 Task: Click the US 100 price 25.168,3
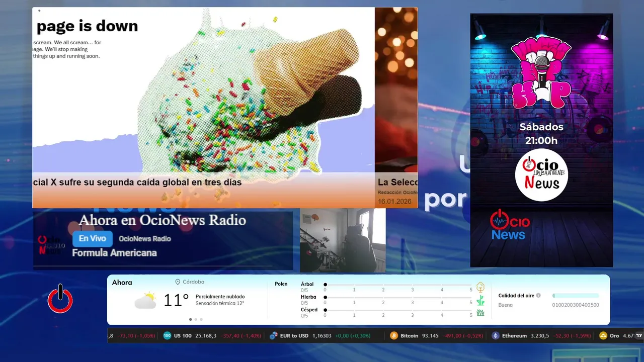[206, 336]
